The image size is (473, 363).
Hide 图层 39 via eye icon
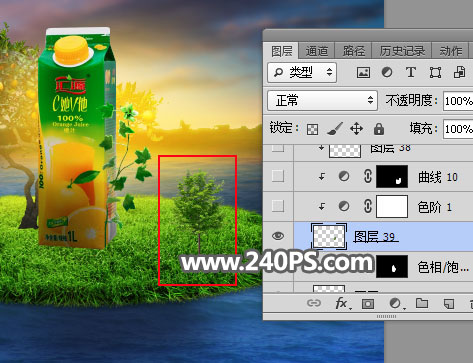tap(278, 236)
